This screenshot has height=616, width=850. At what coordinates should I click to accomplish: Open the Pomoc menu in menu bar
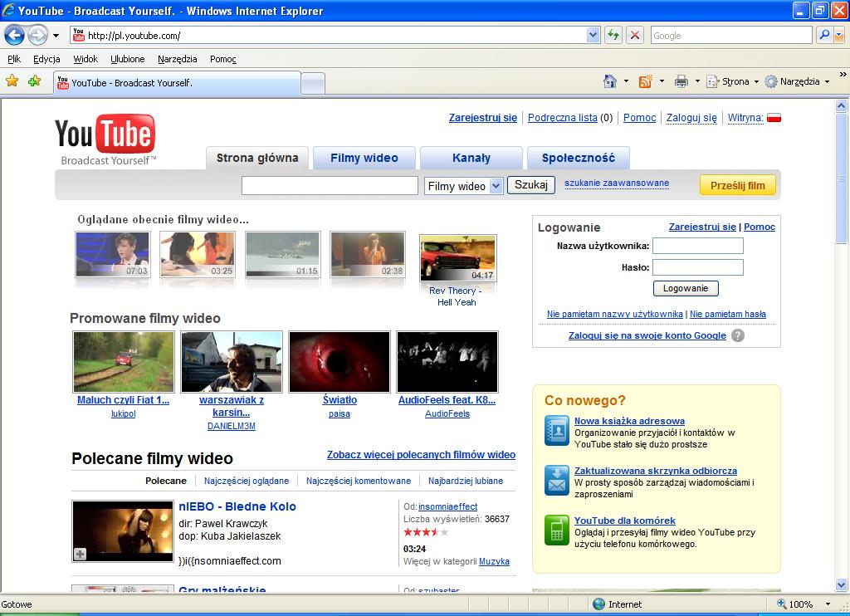click(222, 59)
